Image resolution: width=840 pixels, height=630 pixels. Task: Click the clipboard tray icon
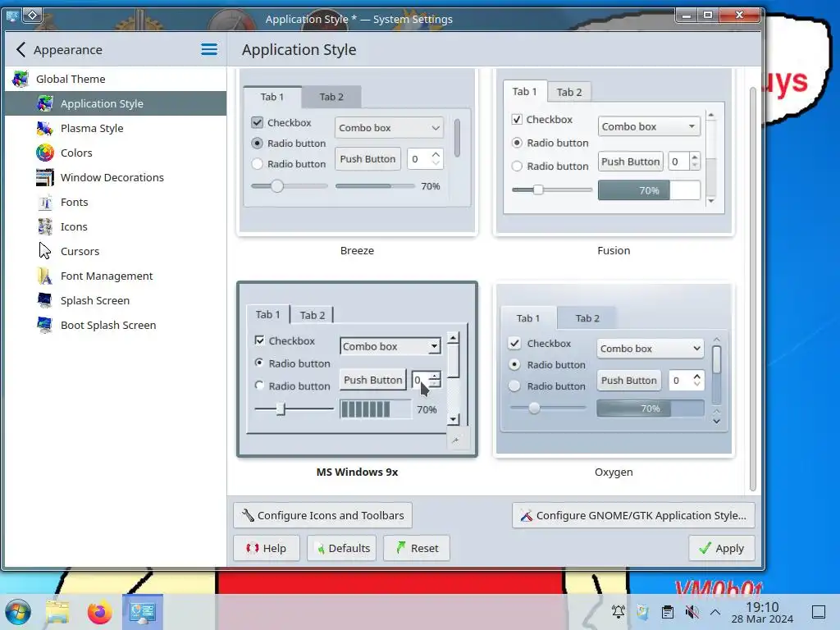click(x=668, y=612)
